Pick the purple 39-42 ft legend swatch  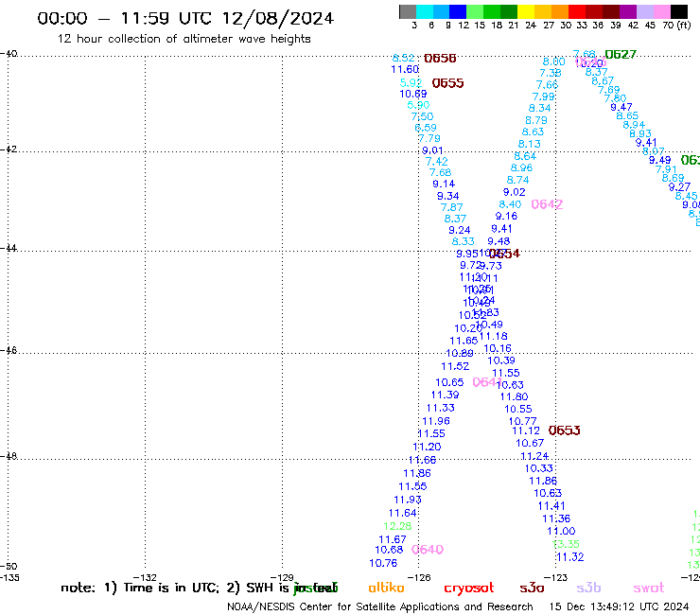coord(627,11)
